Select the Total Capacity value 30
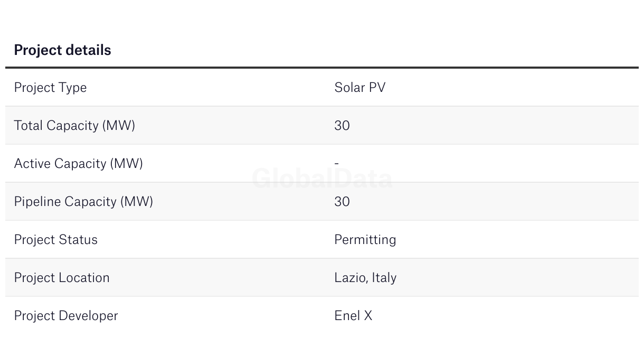Image resolution: width=644 pixels, height=356 pixels. tap(342, 125)
